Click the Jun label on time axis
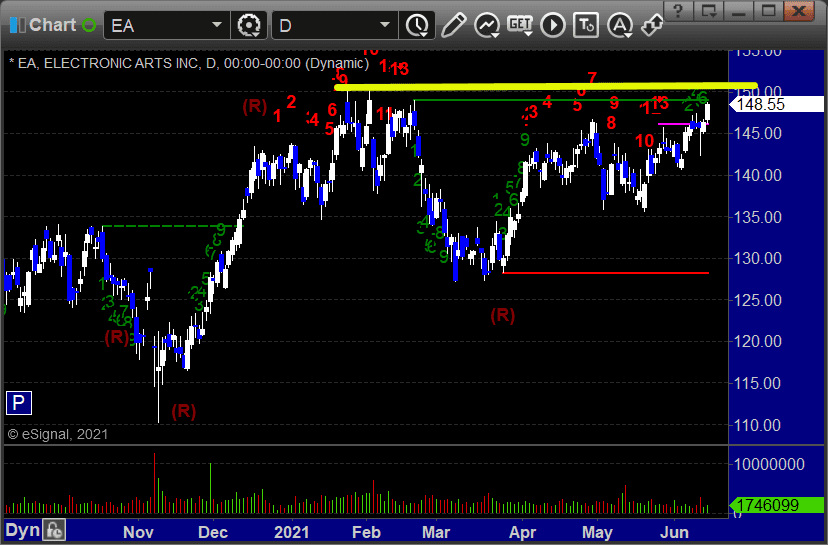Viewport: 828px width, 545px height. pos(674,532)
